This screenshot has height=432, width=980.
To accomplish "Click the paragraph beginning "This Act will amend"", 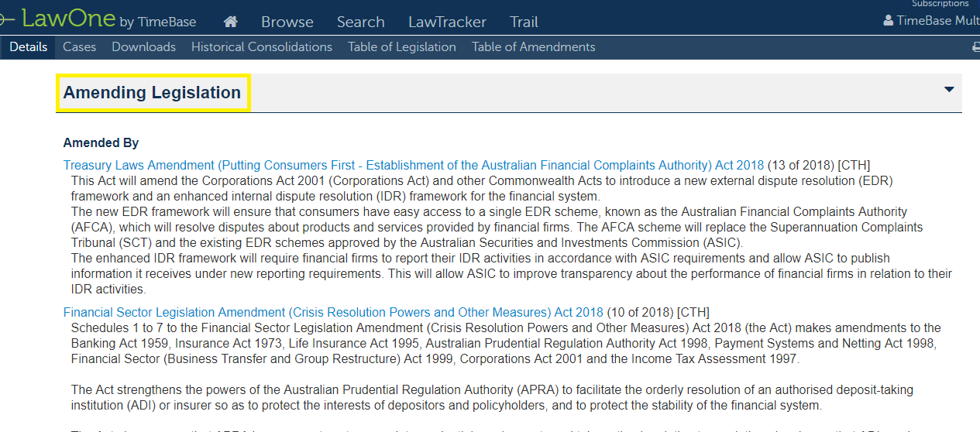I will click(x=482, y=188).
